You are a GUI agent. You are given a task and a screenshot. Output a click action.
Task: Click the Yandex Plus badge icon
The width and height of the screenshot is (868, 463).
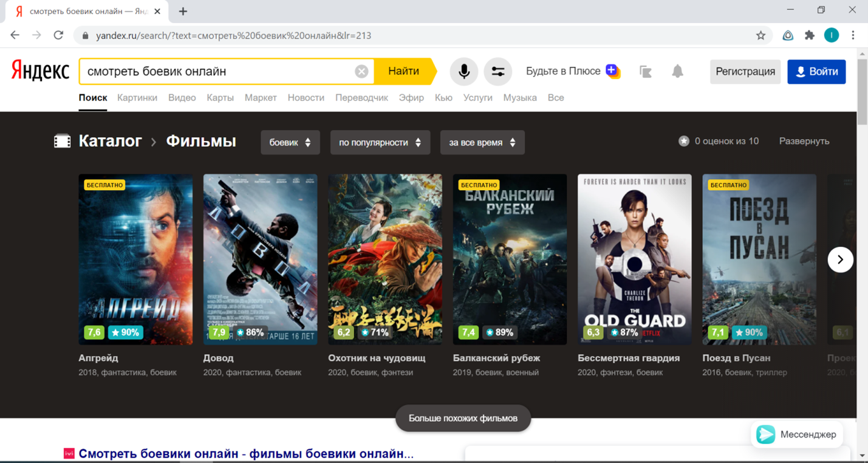613,71
